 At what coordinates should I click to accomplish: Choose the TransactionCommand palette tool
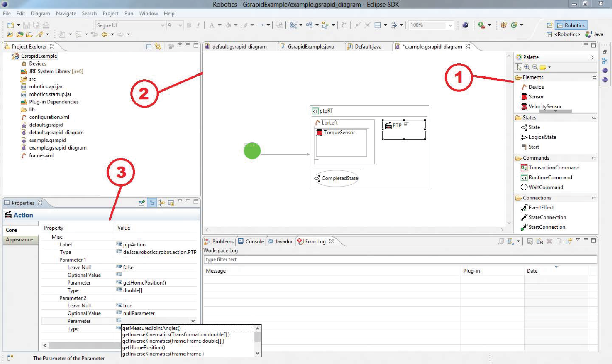click(550, 168)
